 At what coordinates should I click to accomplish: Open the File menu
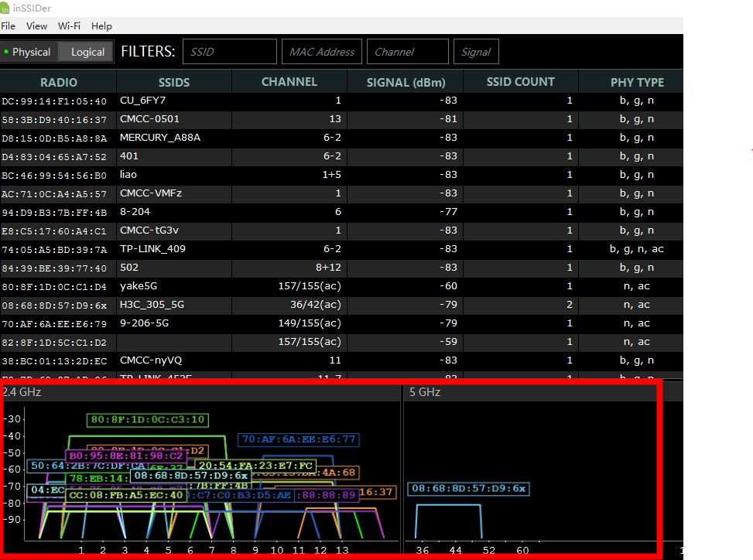coord(8,26)
